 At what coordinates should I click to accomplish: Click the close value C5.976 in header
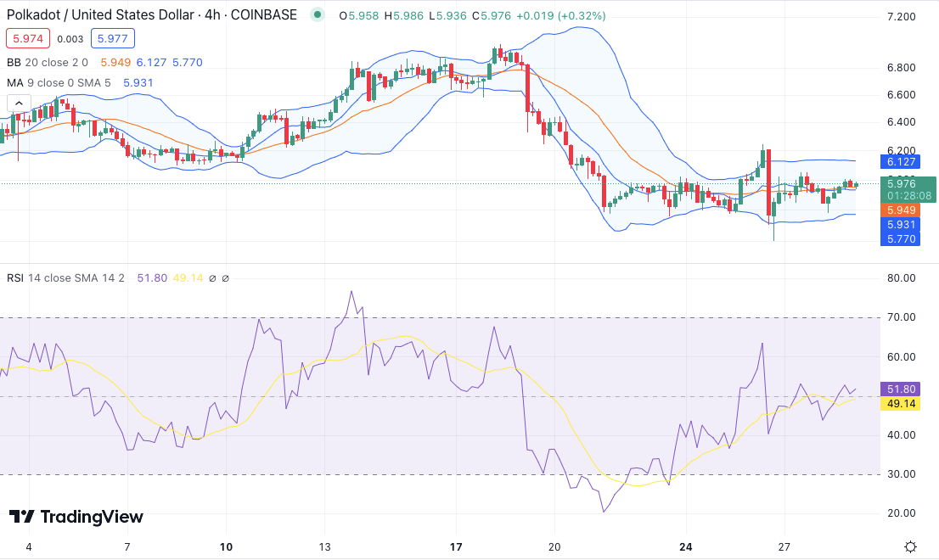492,15
